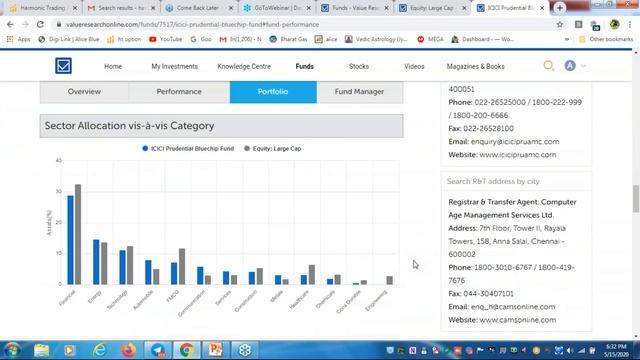The width and height of the screenshot is (640, 360).
Task: Reload the page with the refresh icon
Action: (40, 24)
